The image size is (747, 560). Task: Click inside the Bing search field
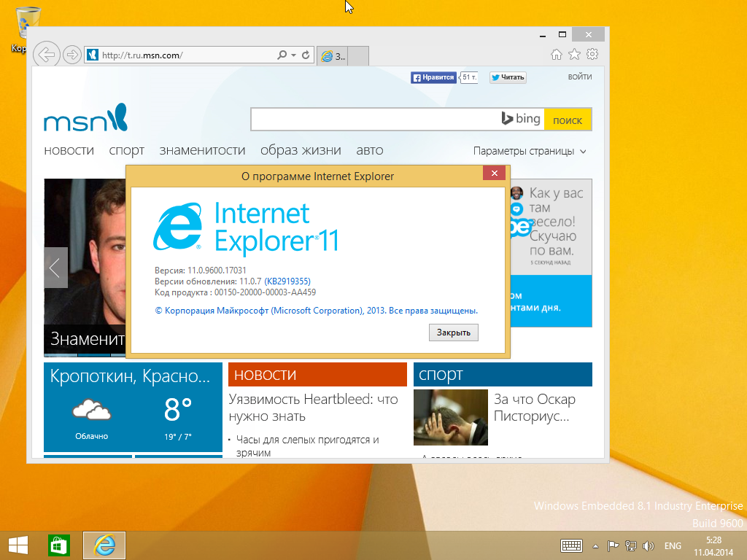coord(372,120)
